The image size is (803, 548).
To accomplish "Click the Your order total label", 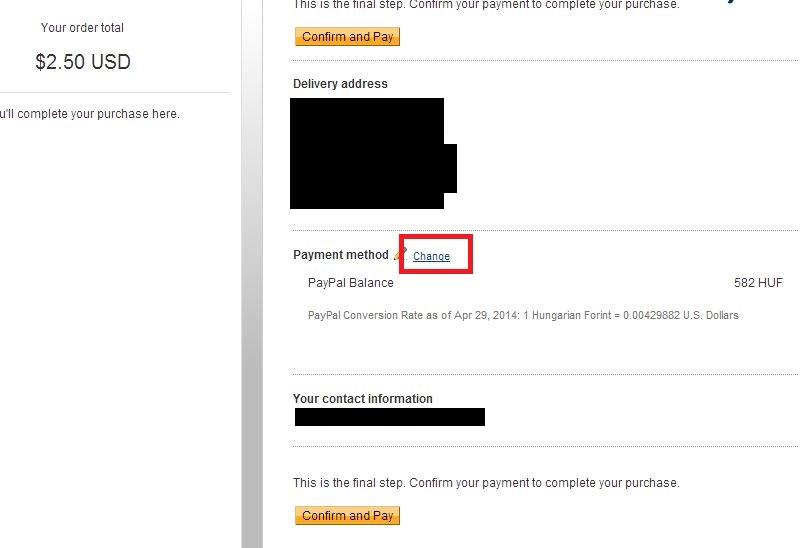I will (x=82, y=28).
